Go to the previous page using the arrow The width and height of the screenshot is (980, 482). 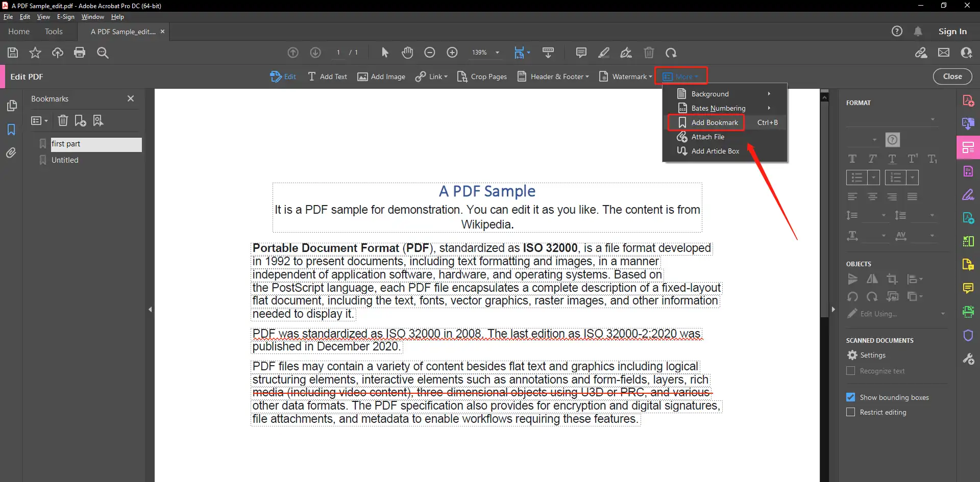293,53
